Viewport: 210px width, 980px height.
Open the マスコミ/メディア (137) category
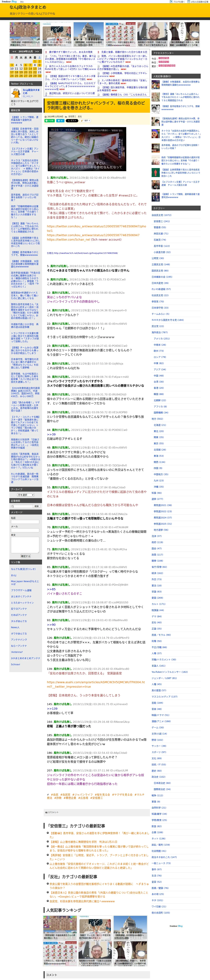pyautogui.click(x=165, y=697)
